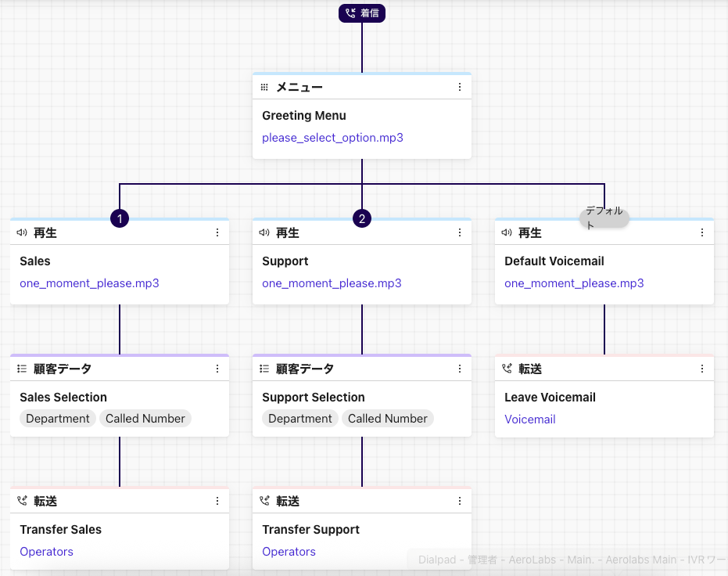This screenshot has width=728, height=576.
Task: Select the Support step title
Action: (x=285, y=261)
